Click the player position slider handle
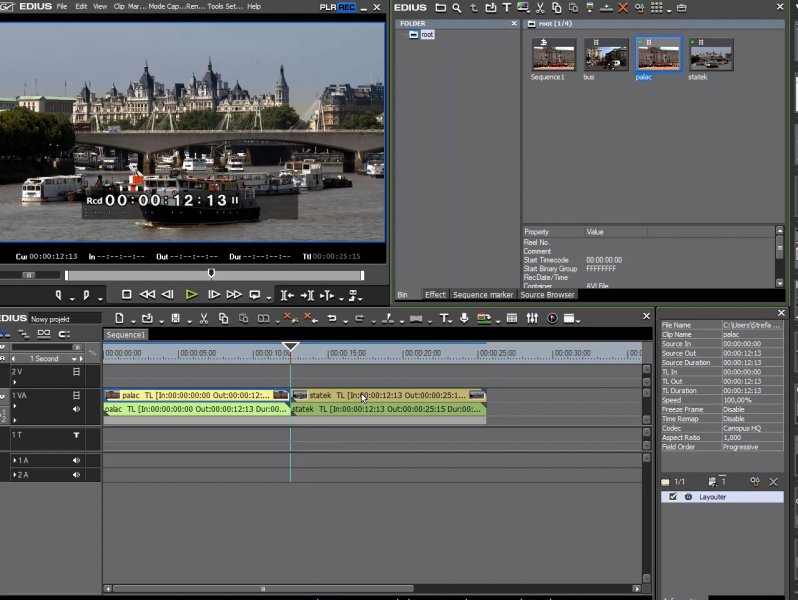This screenshot has width=798, height=600. (x=211, y=273)
